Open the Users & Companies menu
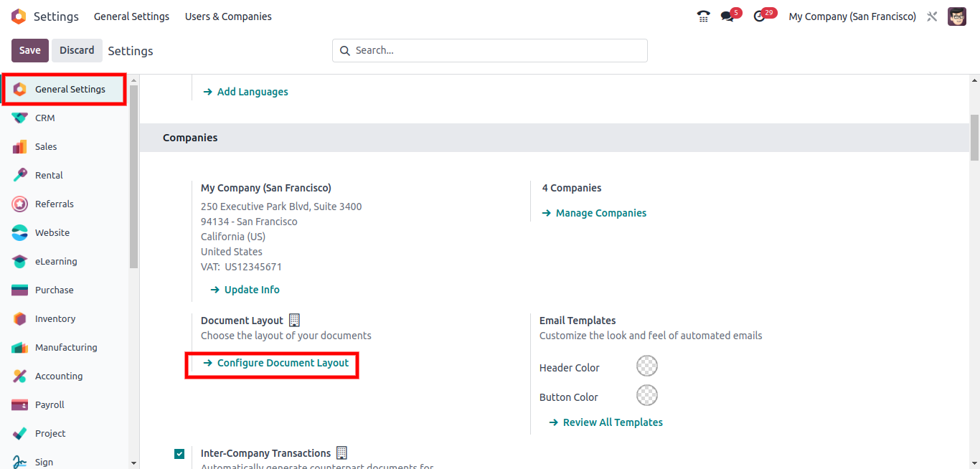Viewport: 980px width, 469px height. [228, 16]
